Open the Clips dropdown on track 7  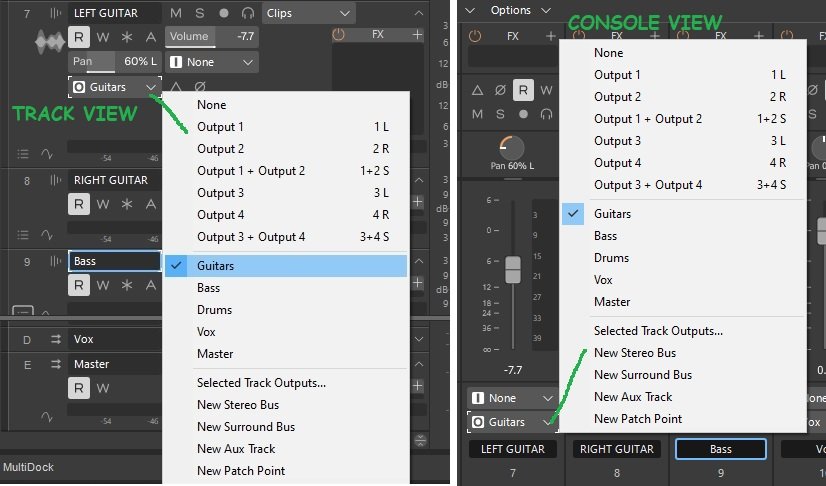coord(308,14)
